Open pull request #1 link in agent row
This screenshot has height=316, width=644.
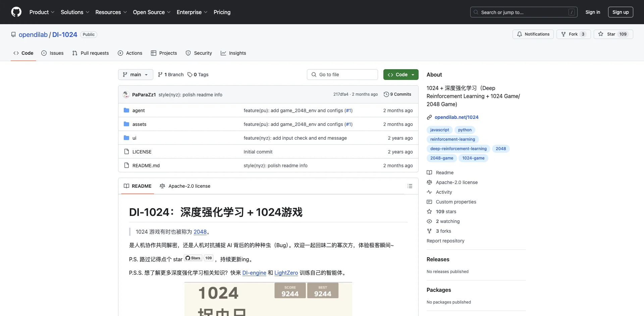coord(348,110)
